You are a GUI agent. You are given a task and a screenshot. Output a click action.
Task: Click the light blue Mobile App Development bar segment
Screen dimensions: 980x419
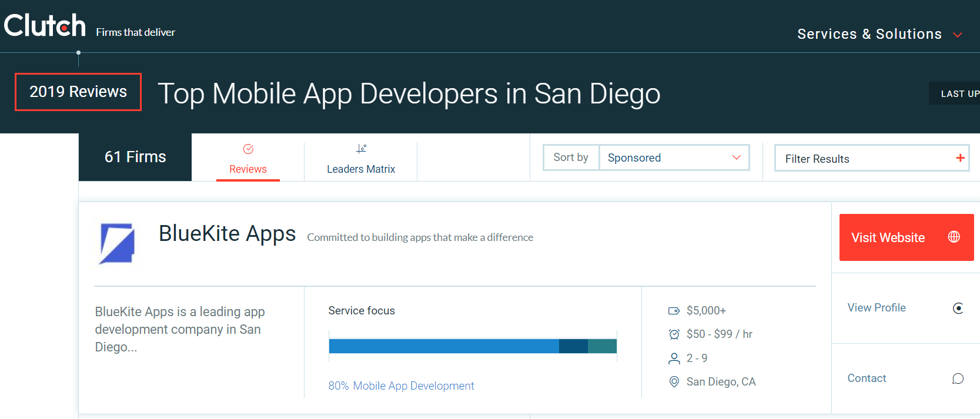tap(444, 346)
